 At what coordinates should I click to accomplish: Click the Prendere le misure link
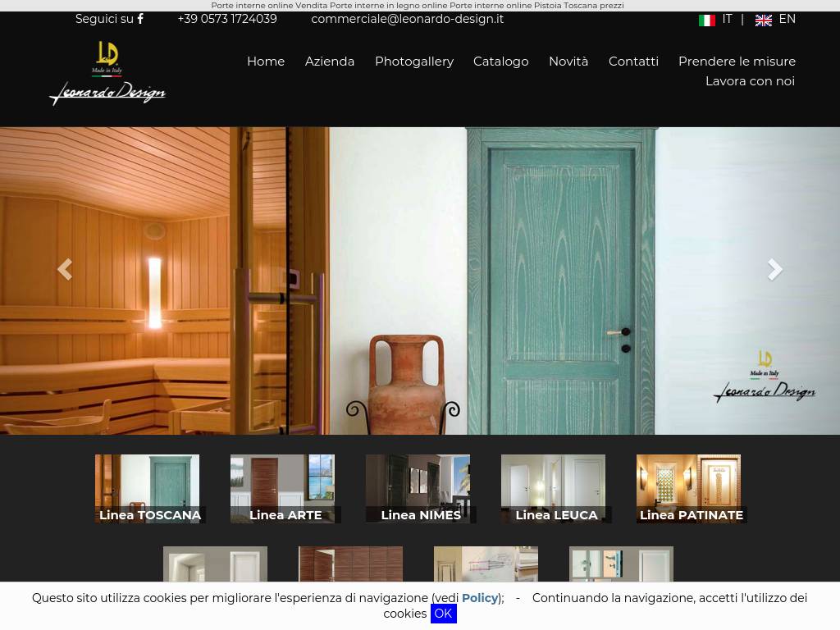(737, 62)
